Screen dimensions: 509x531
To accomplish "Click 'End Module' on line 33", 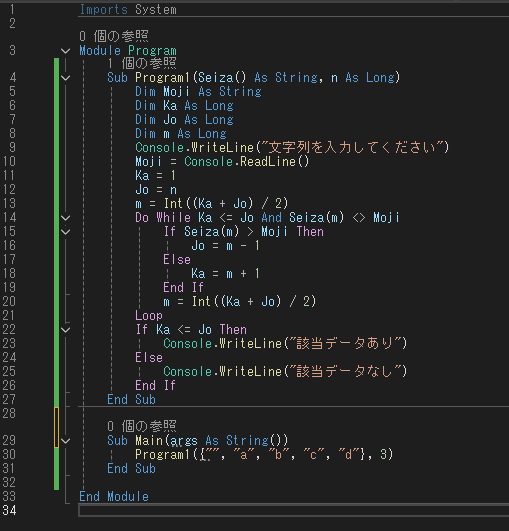I will pyautogui.click(x=114, y=496).
